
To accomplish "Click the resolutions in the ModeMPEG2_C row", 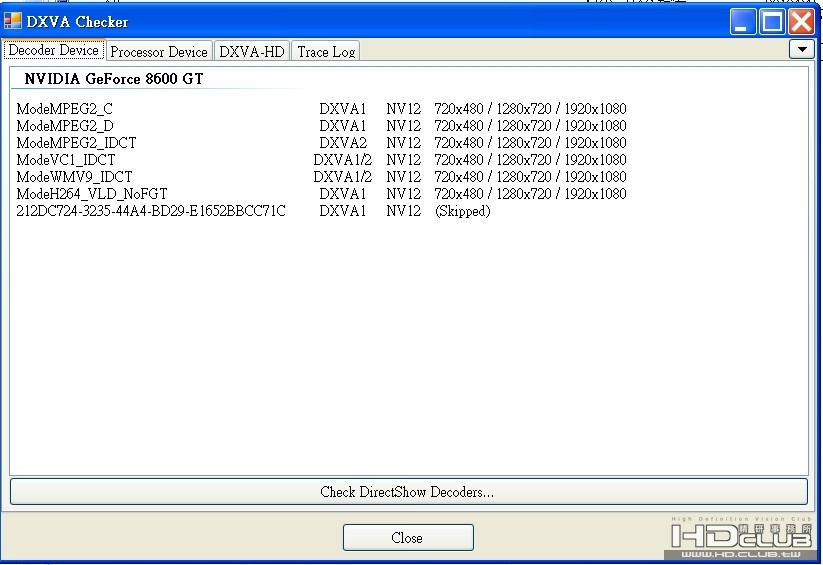I will [530, 109].
